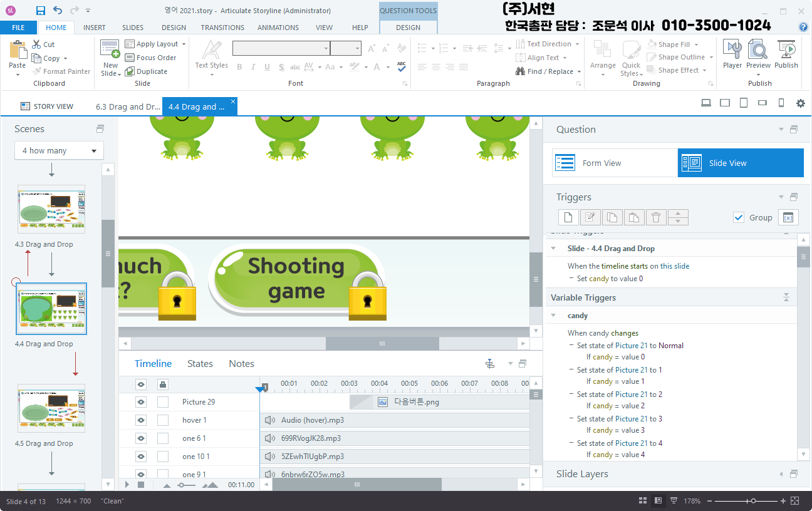Image resolution: width=812 pixels, height=511 pixels.
Task: Close the 4.4 Drag and ... tab
Action: point(233,101)
